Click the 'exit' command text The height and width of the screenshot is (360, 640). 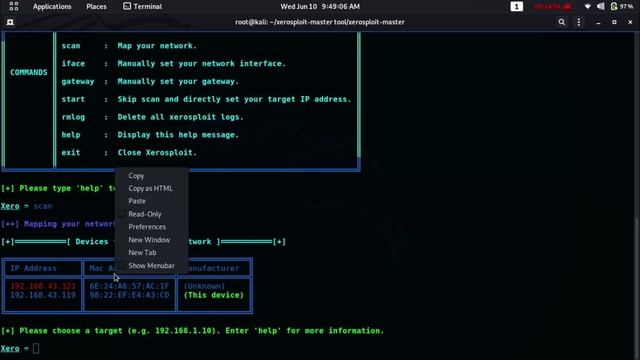tap(71, 153)
